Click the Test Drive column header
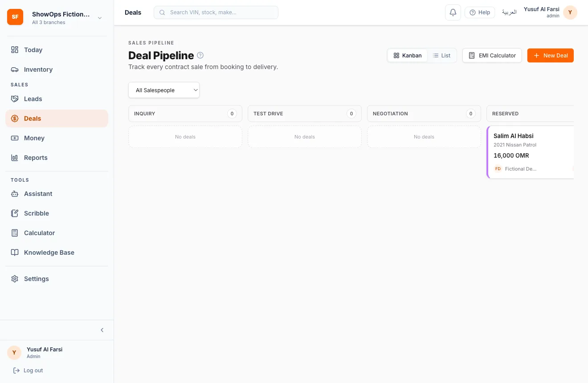The height and width of the screenshot is (383, 588). pyautogui.click(x=305, y=114)
